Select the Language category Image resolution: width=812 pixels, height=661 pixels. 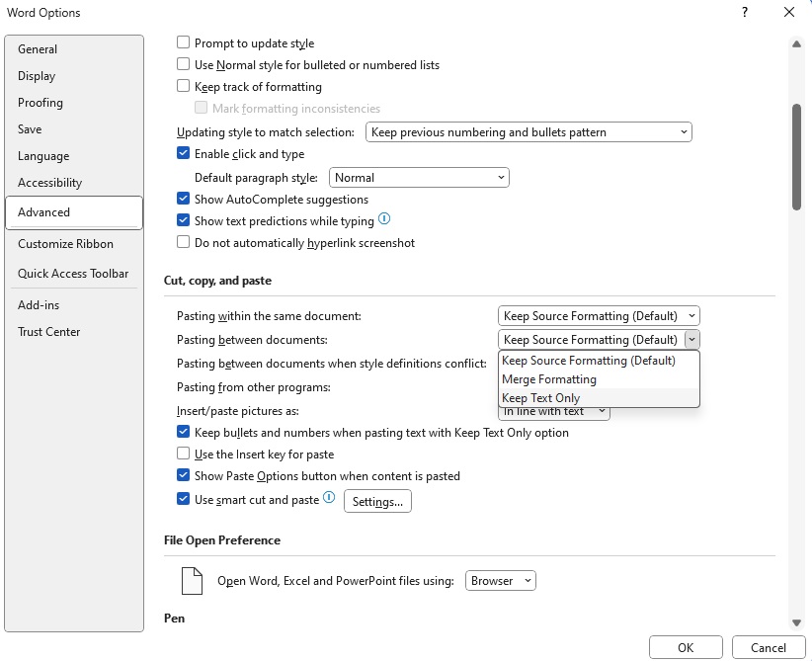click(74, 156)
